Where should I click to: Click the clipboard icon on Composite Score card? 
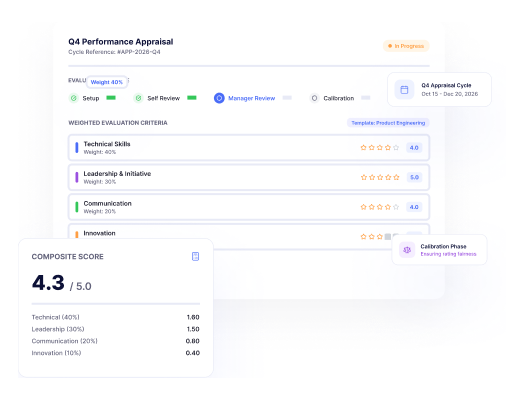coord(195,256)
